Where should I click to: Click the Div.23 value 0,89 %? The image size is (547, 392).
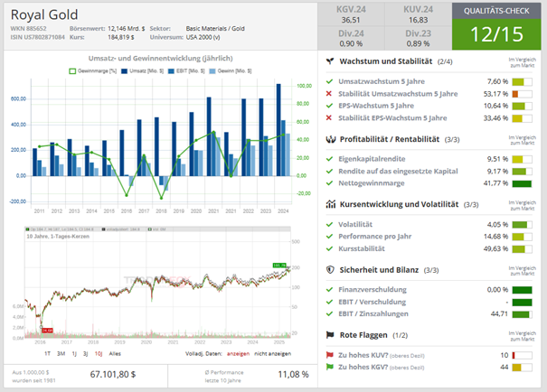tap(418, 43)
